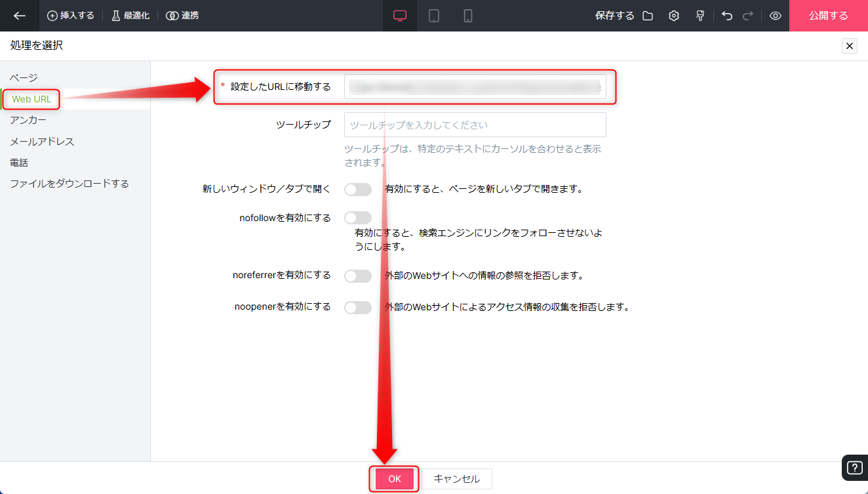
Task: Click the undo arrow icon
Action: point(727,16)
